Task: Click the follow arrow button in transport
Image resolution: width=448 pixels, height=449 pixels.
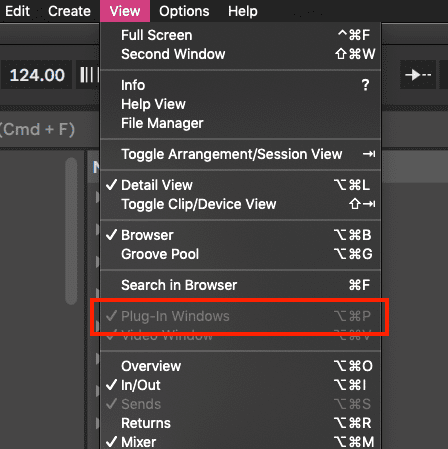Action: pyautogui.click(x=418, y=75)
